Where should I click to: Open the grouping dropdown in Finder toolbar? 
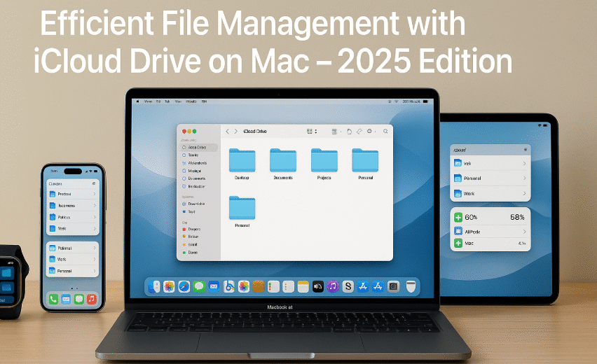336,131
